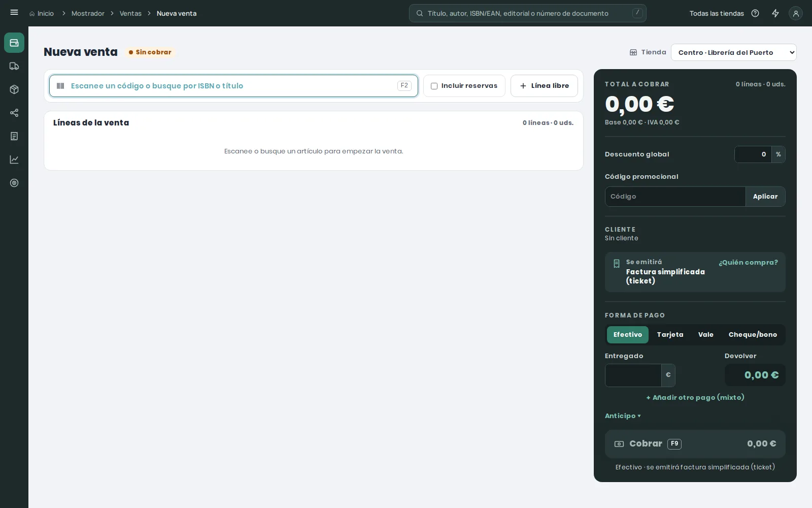
Task: Expand the Anticipo section
Action: [623, 416]
